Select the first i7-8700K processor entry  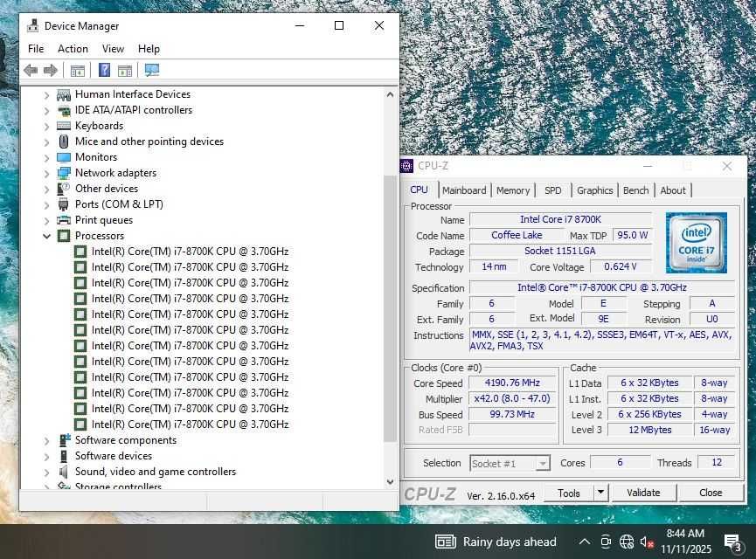(181, 252)
